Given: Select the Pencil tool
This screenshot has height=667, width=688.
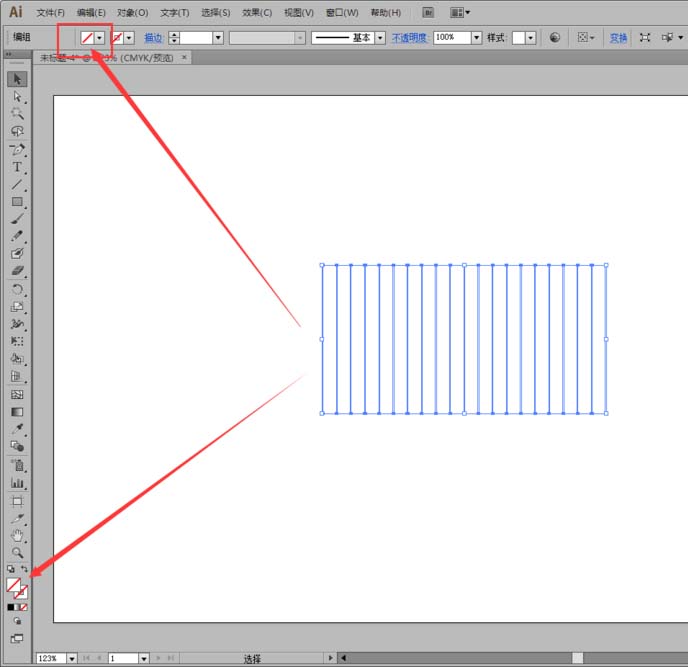Looking at the screenshot, I should tap(17, 236).
